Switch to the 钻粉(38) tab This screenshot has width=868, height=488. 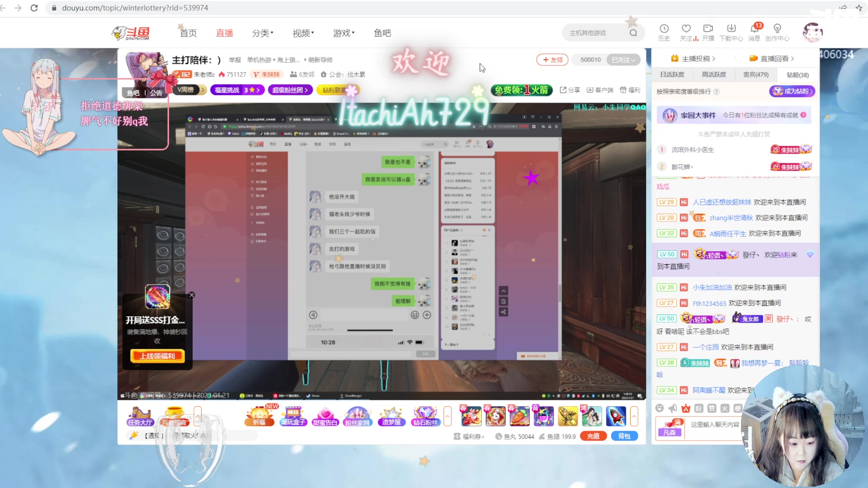(x=798, y=75)
